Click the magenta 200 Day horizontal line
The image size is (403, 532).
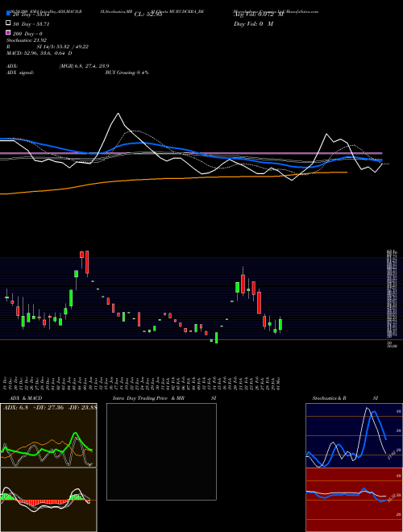coord(191,153)
